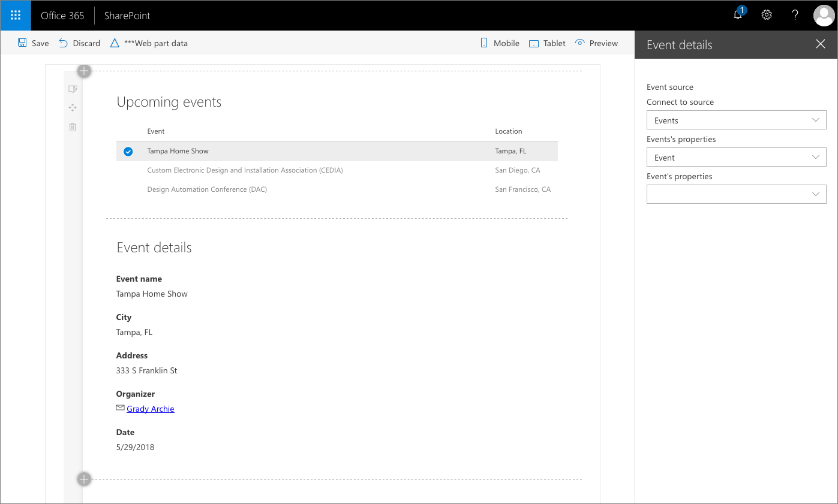Click the edit web part pencil icon
The image size is (838, 504).
(73, 89)
